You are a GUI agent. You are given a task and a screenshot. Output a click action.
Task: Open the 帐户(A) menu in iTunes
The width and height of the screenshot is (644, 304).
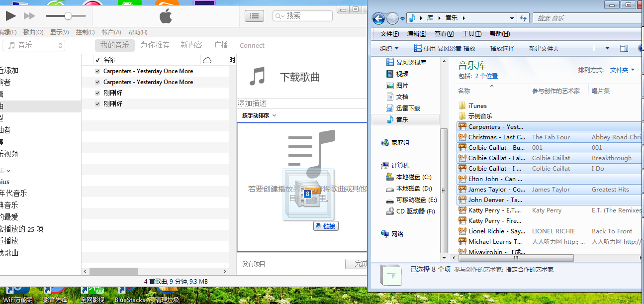pos(111,32)
